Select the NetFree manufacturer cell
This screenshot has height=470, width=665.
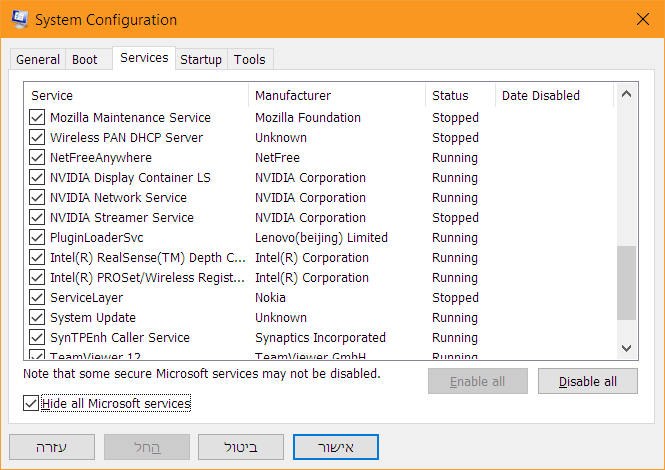[277, 157]
